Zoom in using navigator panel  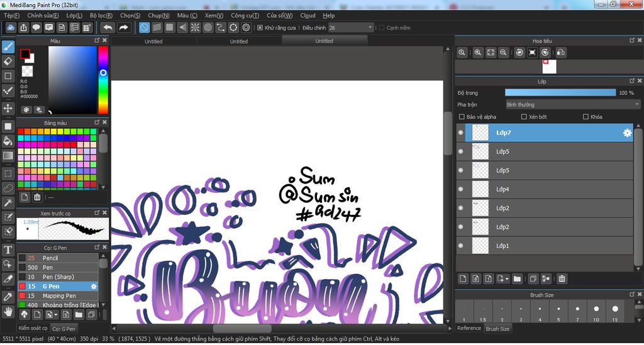click(478, 53)
